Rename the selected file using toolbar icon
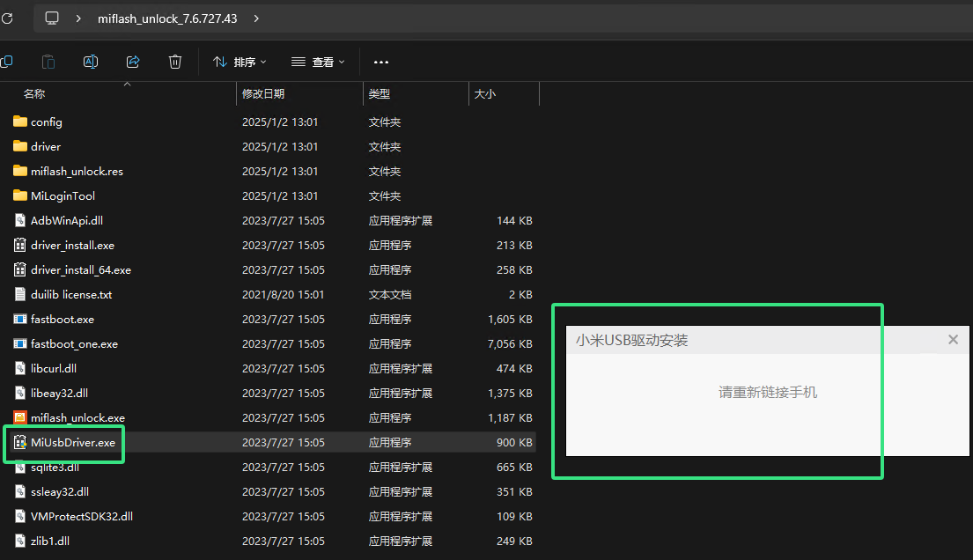Screen dimensions: 973x560 (x=90, y=62)
